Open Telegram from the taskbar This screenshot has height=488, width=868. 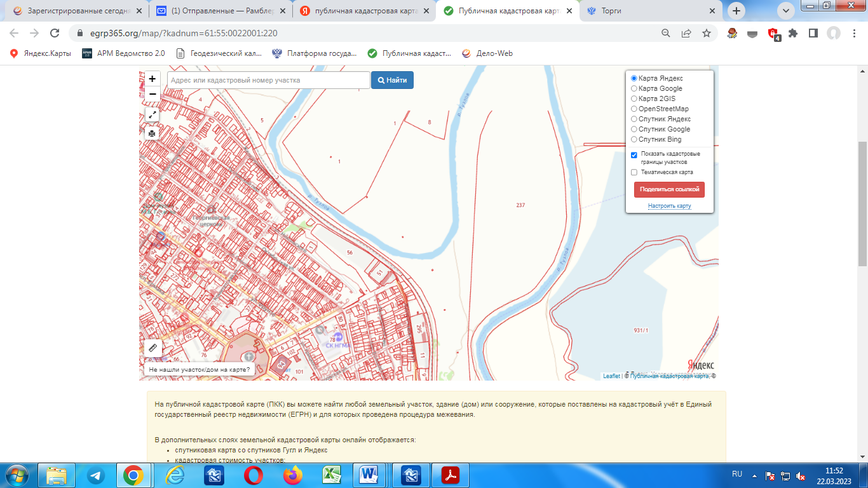[97, 475]
